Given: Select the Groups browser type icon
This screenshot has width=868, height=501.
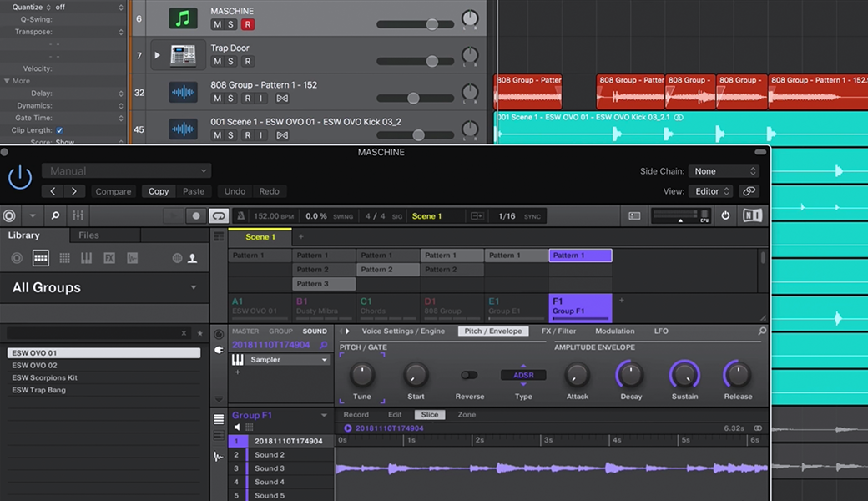Looking at the screenshot, I should tap(40, 258).
